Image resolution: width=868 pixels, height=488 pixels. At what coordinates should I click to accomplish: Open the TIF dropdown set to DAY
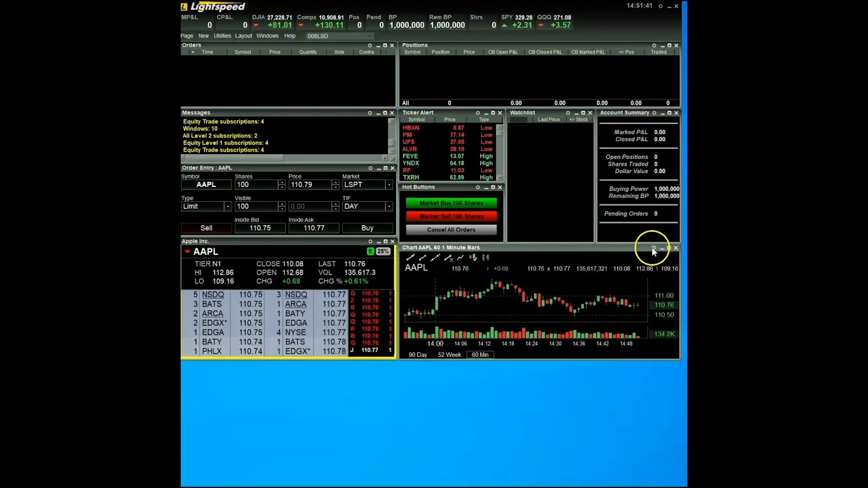[389, 206]
